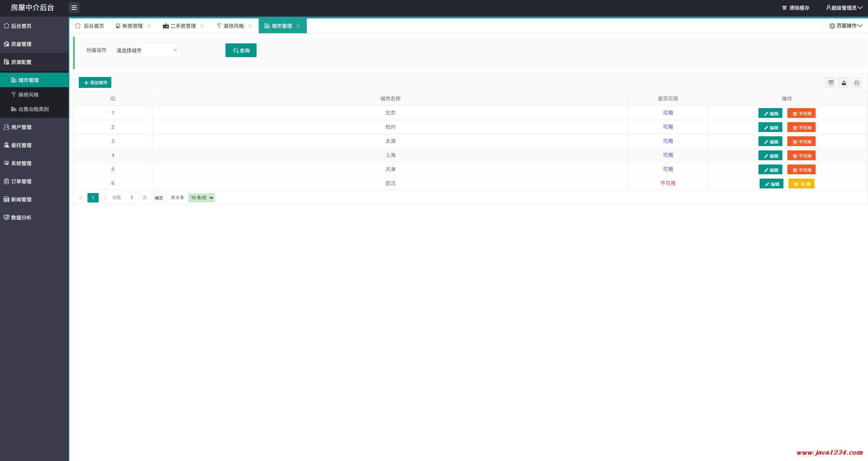The height and width of the screenshot is (461, 868).
Task: Click the table export icon
Action: [x=843, y=83]
